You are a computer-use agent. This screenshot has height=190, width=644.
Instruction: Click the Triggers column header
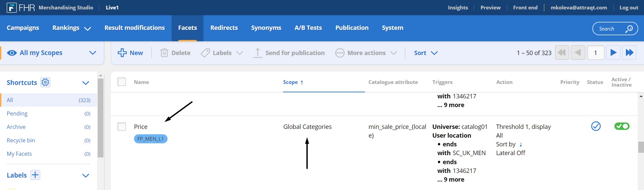coord(442,82)
